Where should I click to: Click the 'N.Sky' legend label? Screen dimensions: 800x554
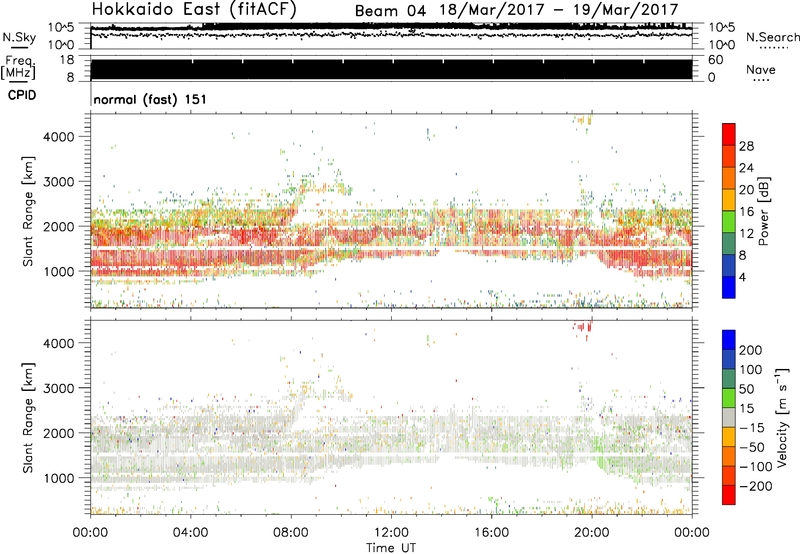point(19,37)
